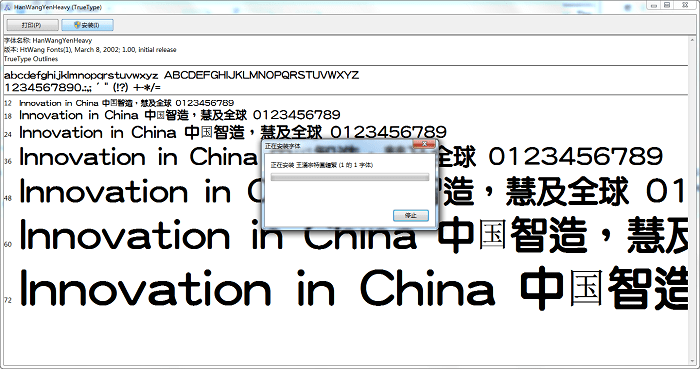Minimize the font viewer window
Image resolution: width=700 pixels, height=369 pixels.
point(654,5)
